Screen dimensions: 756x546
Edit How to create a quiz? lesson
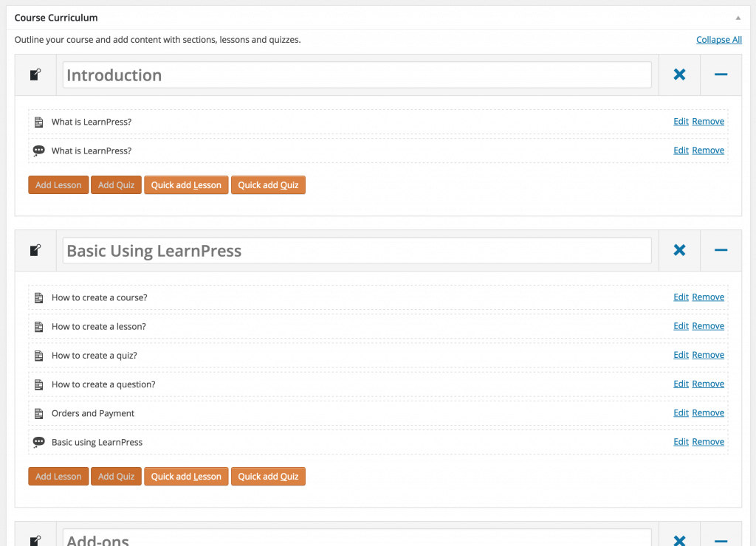[x=681, y=355]
